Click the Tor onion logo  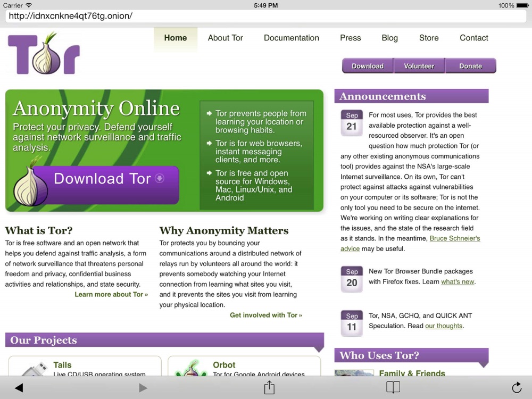click(x=44, y=54)
